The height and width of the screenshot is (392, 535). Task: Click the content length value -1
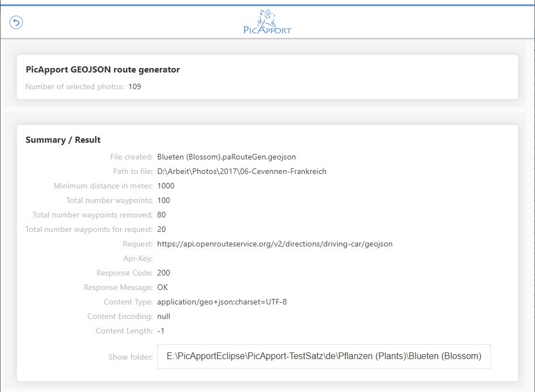click(161, 331)
